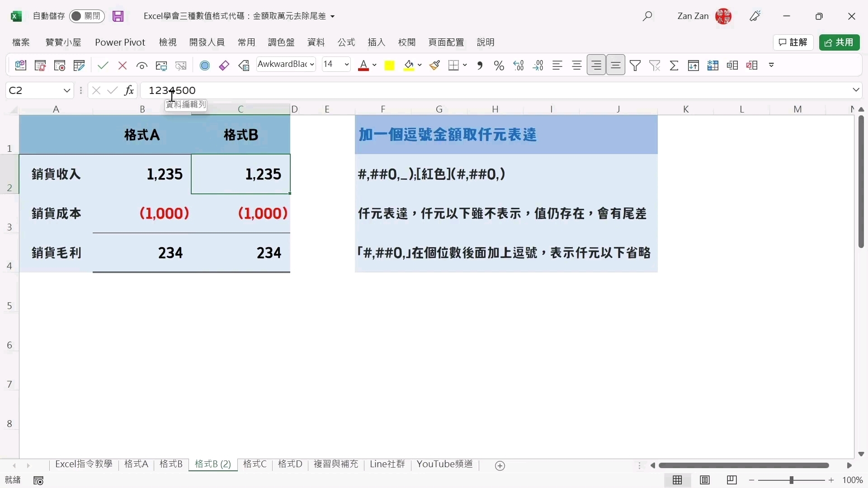Click the yellow highlight color swatch
The height and width of the screenshot is (488, 868).
pos(389,66)
